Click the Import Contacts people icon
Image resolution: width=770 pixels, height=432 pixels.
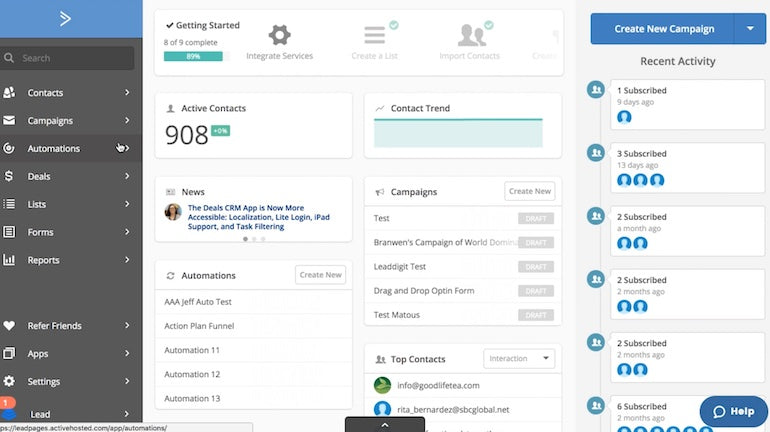pos(472,35)
